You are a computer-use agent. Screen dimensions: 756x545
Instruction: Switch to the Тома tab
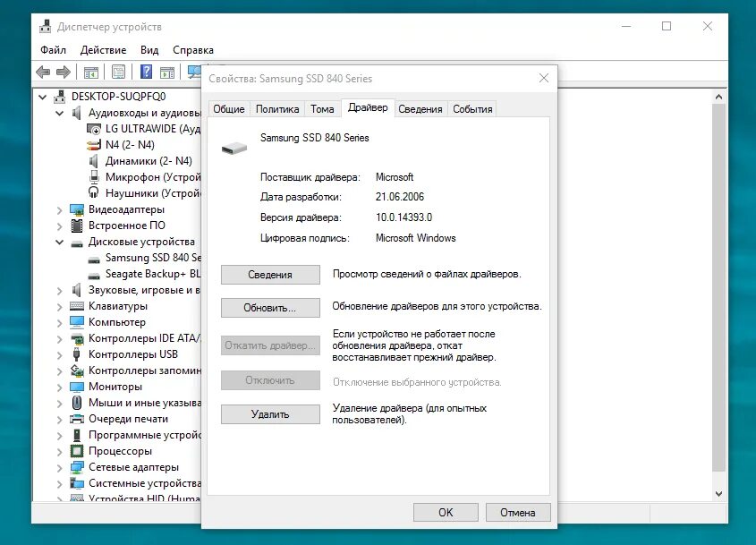(x=322, y=109)
